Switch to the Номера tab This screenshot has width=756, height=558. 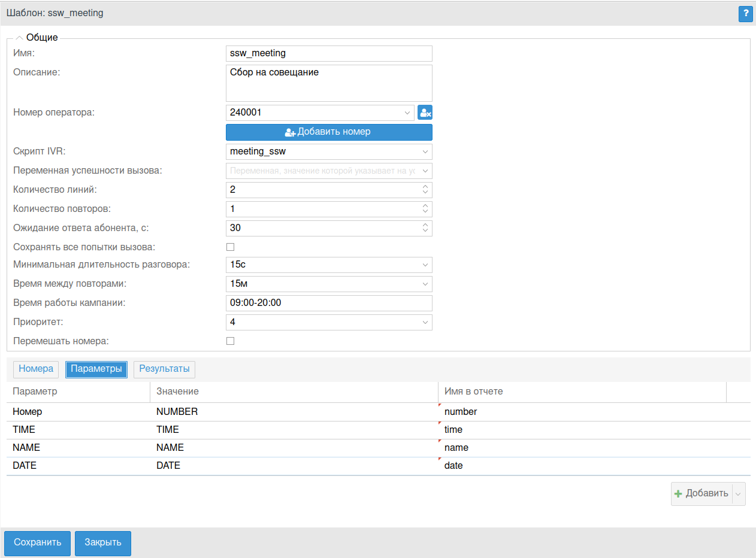pyautogui.click(x=36, y=369)
